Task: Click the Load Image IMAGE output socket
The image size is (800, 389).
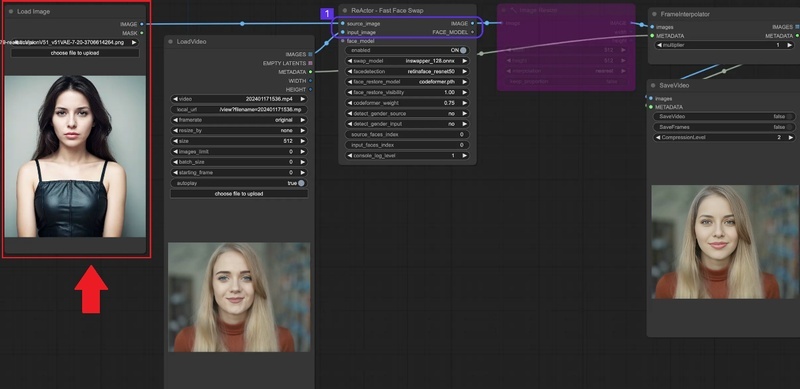Action: pyautogui.click(x=141, y=24)
